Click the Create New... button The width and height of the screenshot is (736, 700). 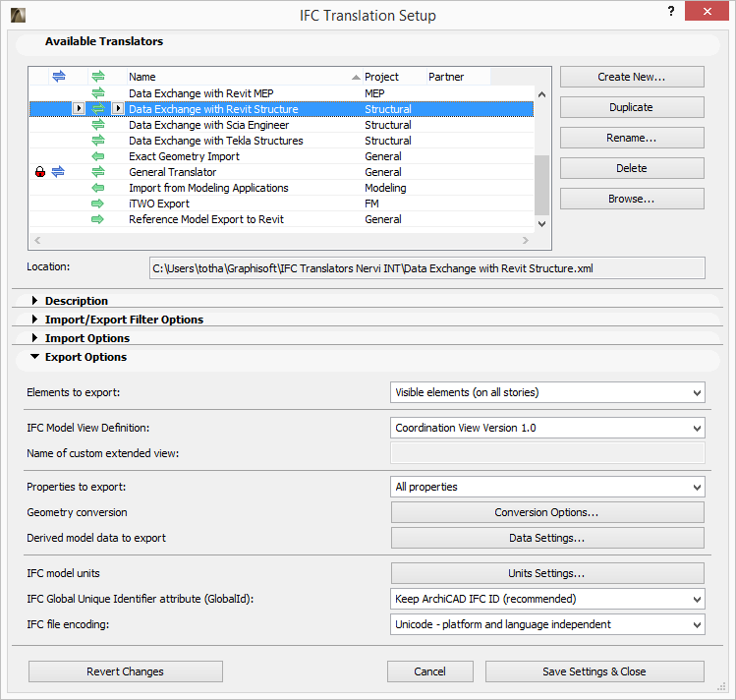(x=632, y=77)
